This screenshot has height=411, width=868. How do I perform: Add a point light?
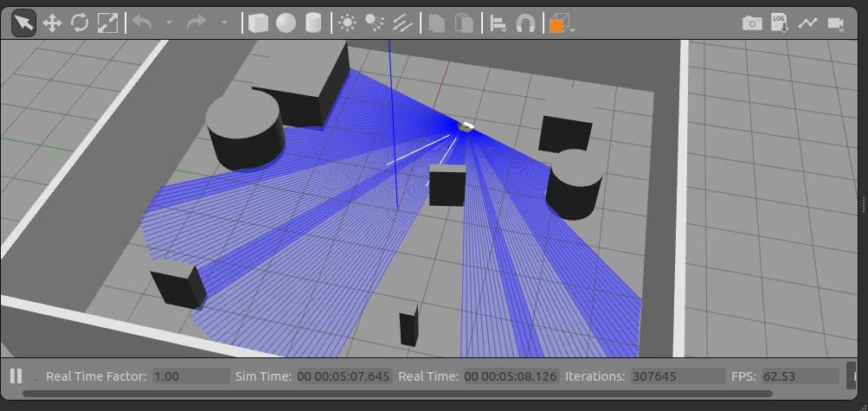click(x=347, y=23)
